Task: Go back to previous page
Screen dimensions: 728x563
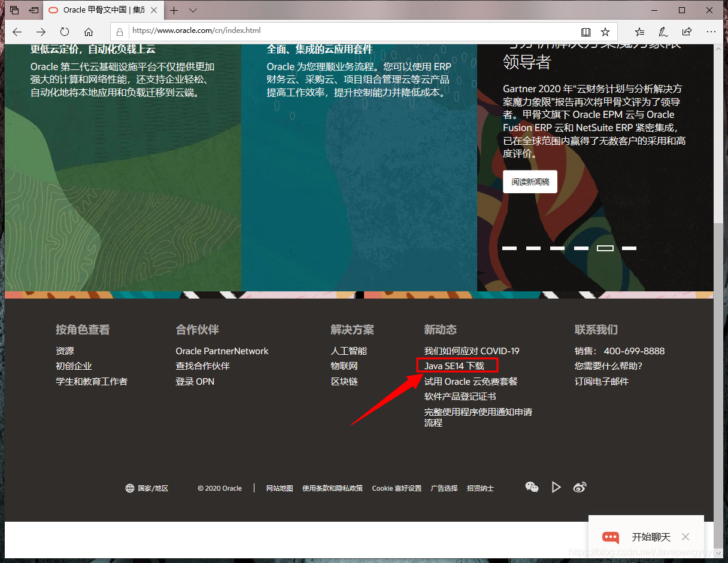Action: (17, 32)
